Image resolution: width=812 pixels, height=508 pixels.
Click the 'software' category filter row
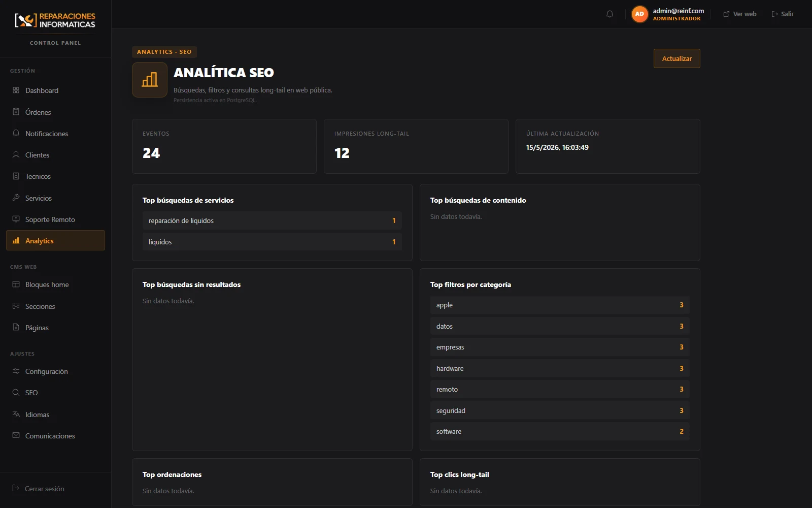(x=560, y=431)
